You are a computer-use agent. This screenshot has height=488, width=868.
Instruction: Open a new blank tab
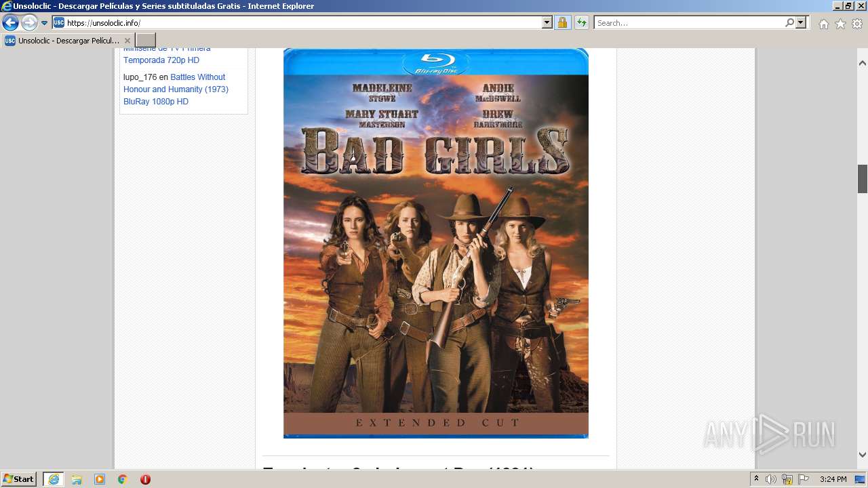[146, 41]
